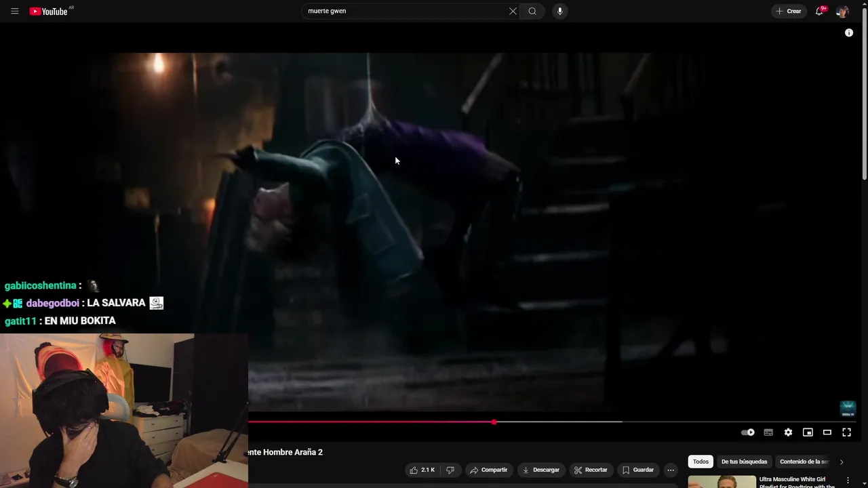Open the YouTube hamburger guide menu

click(x=14, y=11)
